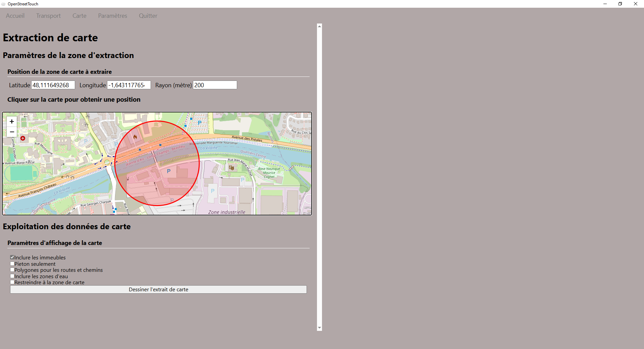Click the OpenStreetTouch title bar app icon
644x349 pixels.
click(x=3, y=4)
